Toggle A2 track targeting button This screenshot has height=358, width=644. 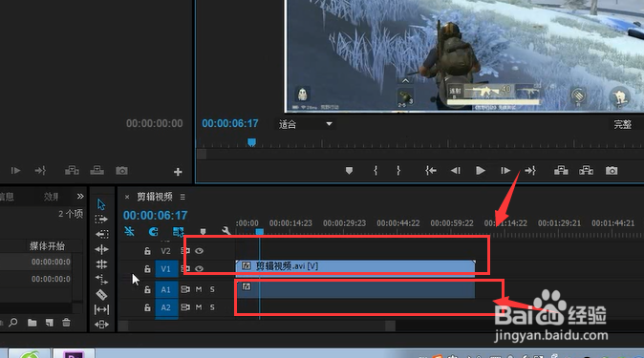pyautogui.click(x=166, y=307)
